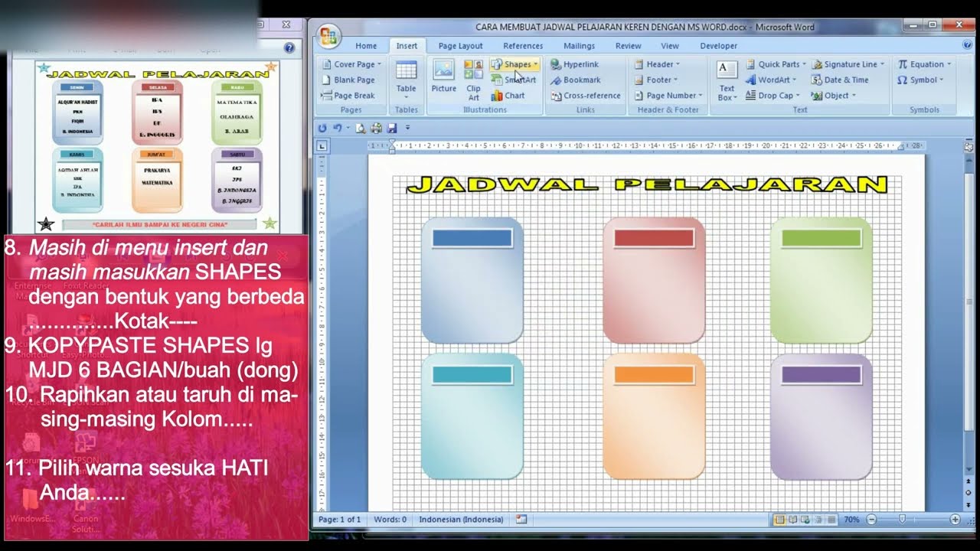Click the Office button in Word
The height and width of the screenshot is (551, 980).
tap(329, 35)
